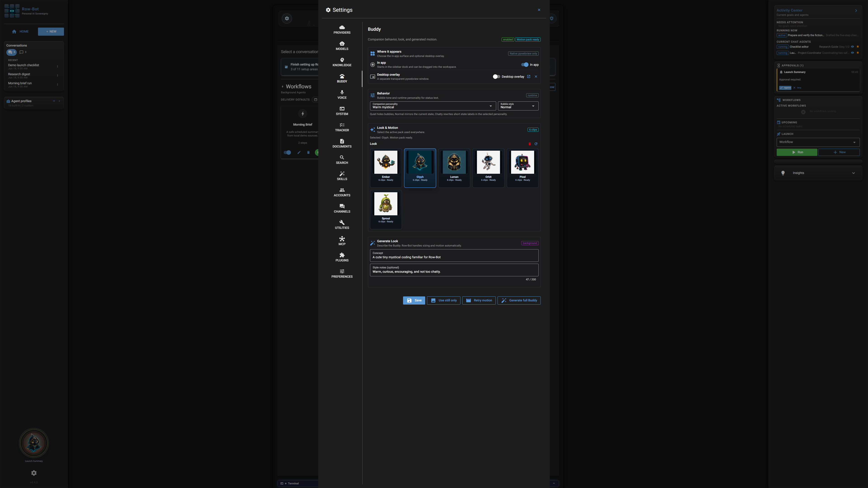Open the Bubble style dropdown
This screenshot has width=868, height=488.
tap(518, 106)
